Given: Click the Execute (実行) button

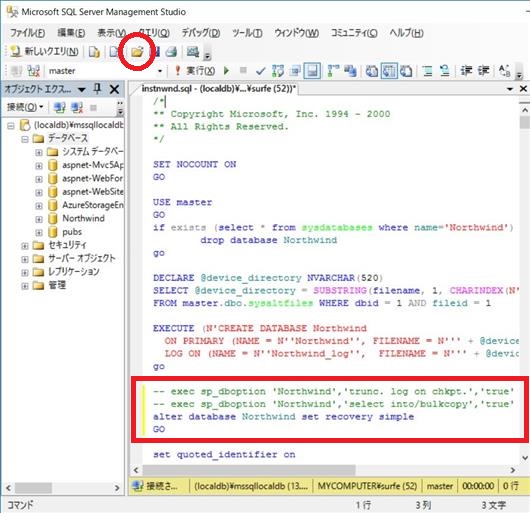Looking at the screenshot, I should (x=195, y=71).
